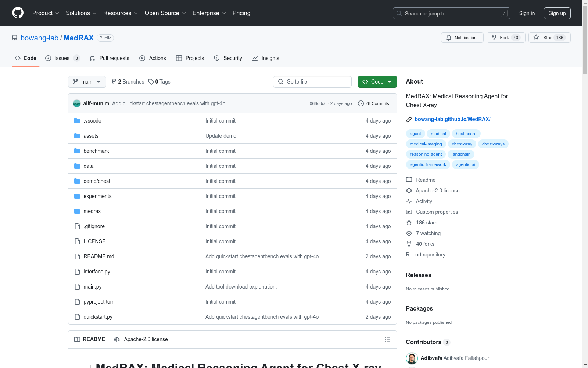This screenshot has height=368, width=588.
Task: Open the bowang-lab organization link
Action: [x=39, y=38]
